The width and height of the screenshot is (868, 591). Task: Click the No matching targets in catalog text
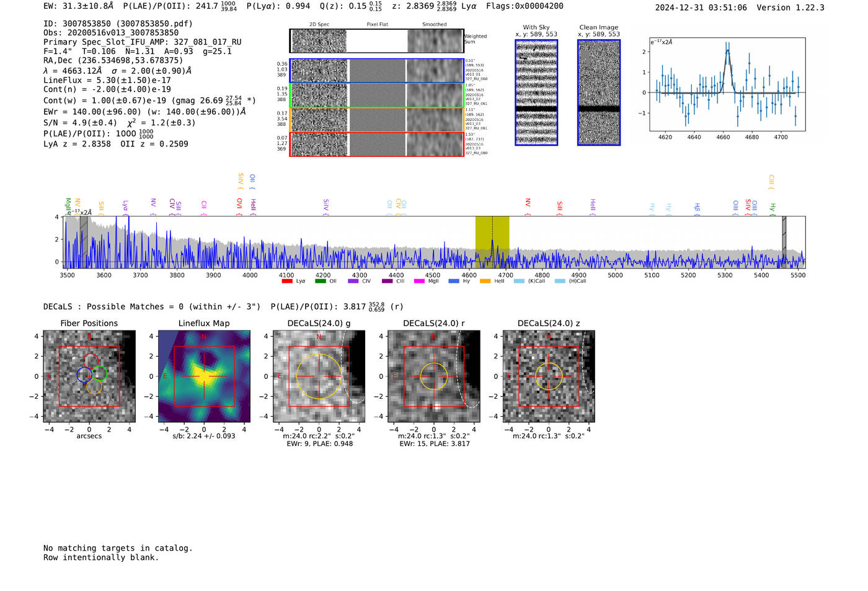point(118,548)
